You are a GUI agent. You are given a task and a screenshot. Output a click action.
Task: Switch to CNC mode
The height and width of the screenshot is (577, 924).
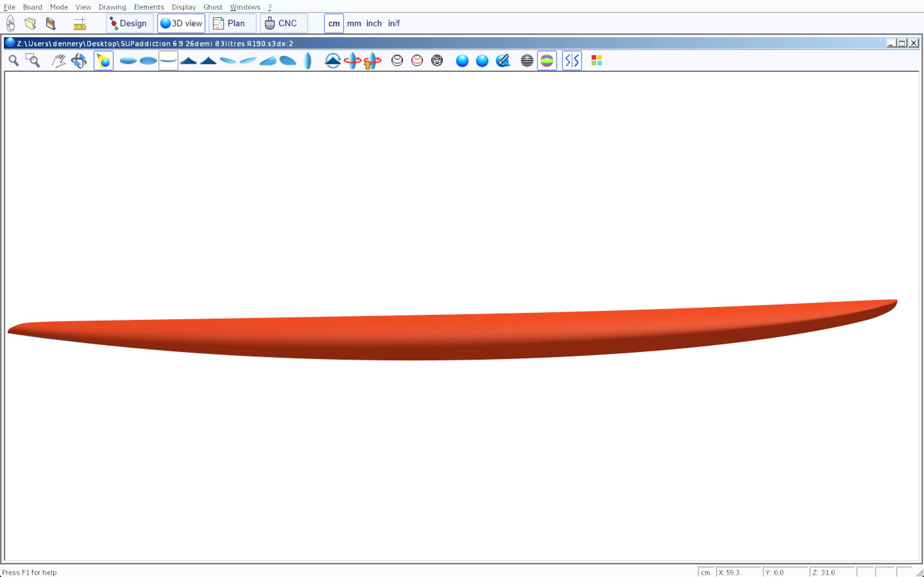283,23
